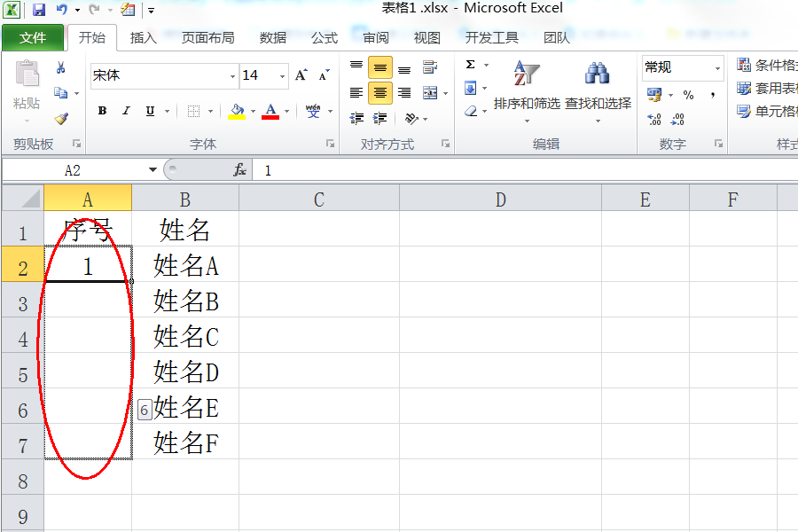Expand font color dropdown arrow

pyautogui.click(x=287, y=111)
